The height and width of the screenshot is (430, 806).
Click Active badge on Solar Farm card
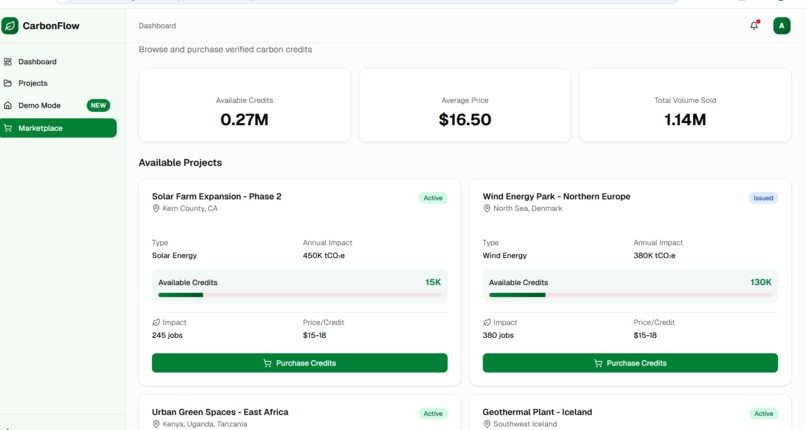pos(433,198)
